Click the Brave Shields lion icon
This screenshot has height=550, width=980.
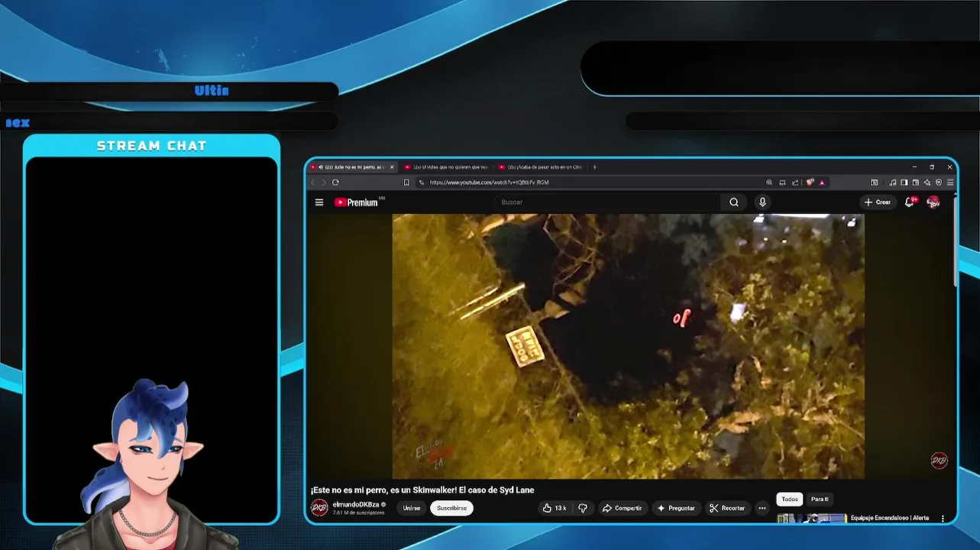pyautogui.click(x=810, y=183)
